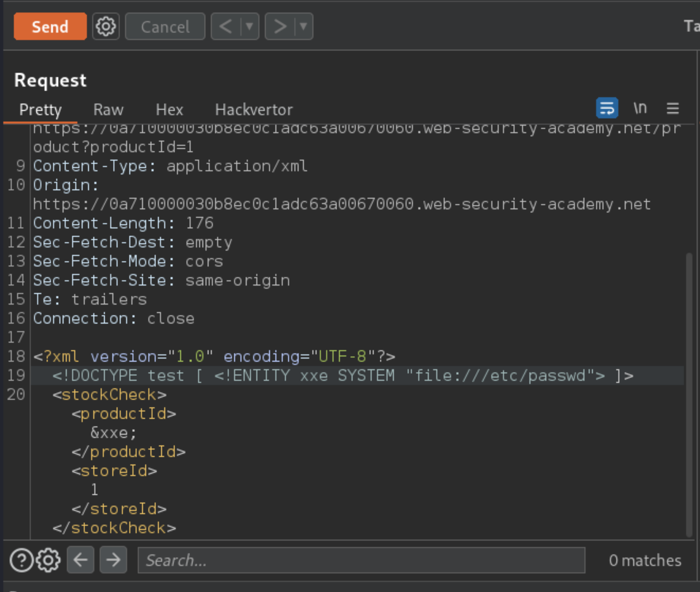Screen dimensions: 700x592
Task: Click the opening <storeId> tag
Action: [114, 471]
